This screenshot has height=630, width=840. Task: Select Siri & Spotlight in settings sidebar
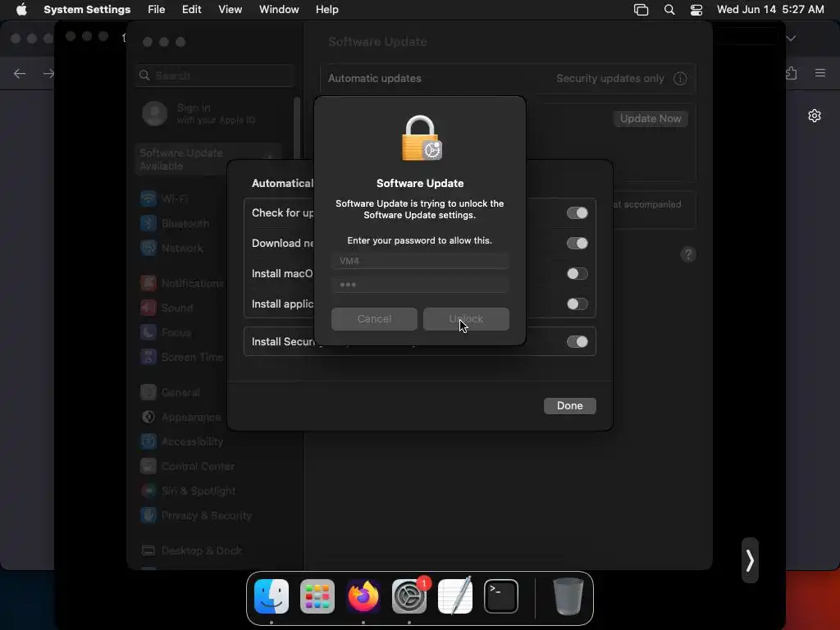[188, 491]
